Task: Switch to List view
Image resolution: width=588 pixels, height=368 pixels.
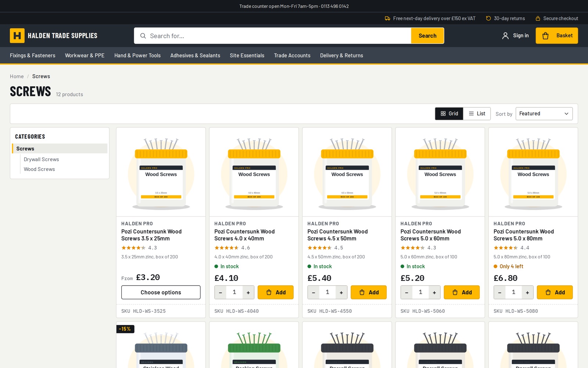Action: [x=477, y=114]
